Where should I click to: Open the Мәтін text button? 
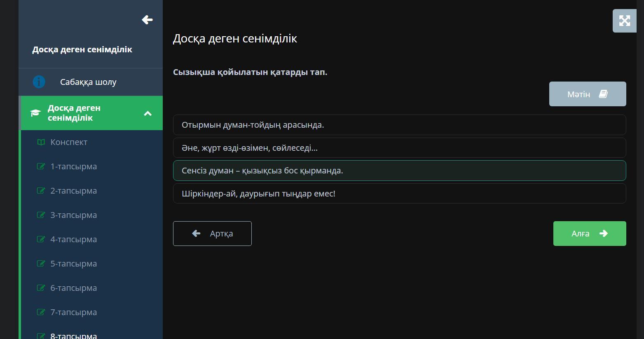pyautogui.click(x=588, y=94)
